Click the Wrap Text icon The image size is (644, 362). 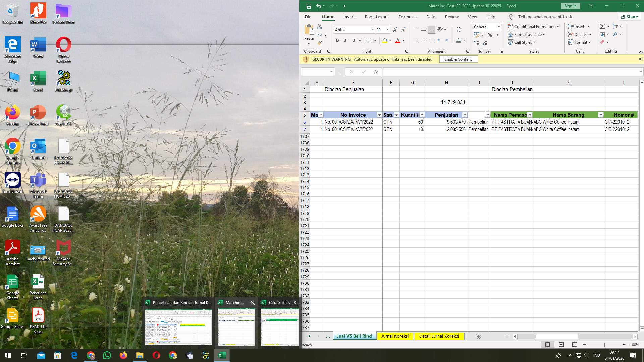[x=459, y=29]
